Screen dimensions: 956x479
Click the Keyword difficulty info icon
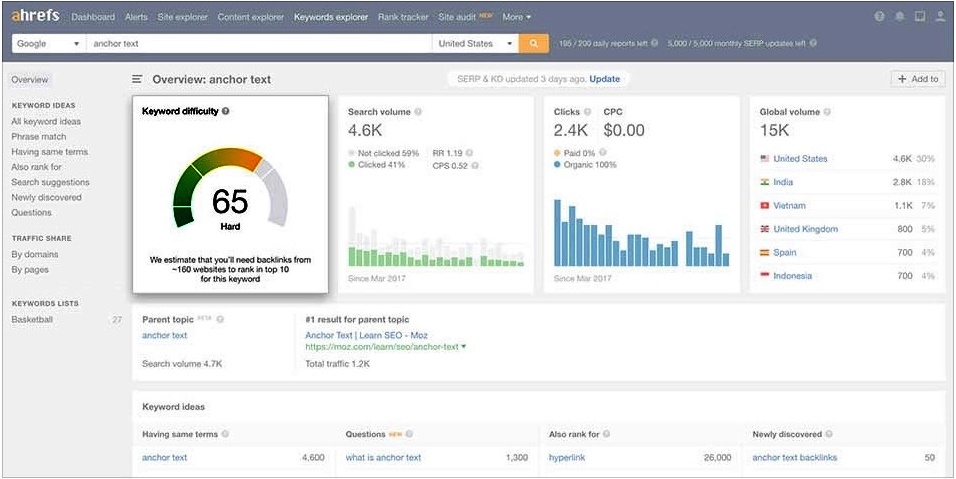click(226, 112)
